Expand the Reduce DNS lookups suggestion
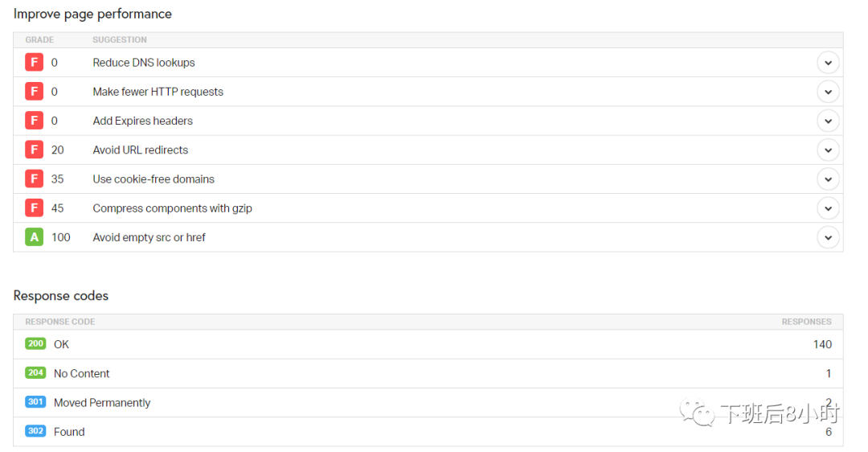This screenshot has width=868, height=452. tap(828, 63)
